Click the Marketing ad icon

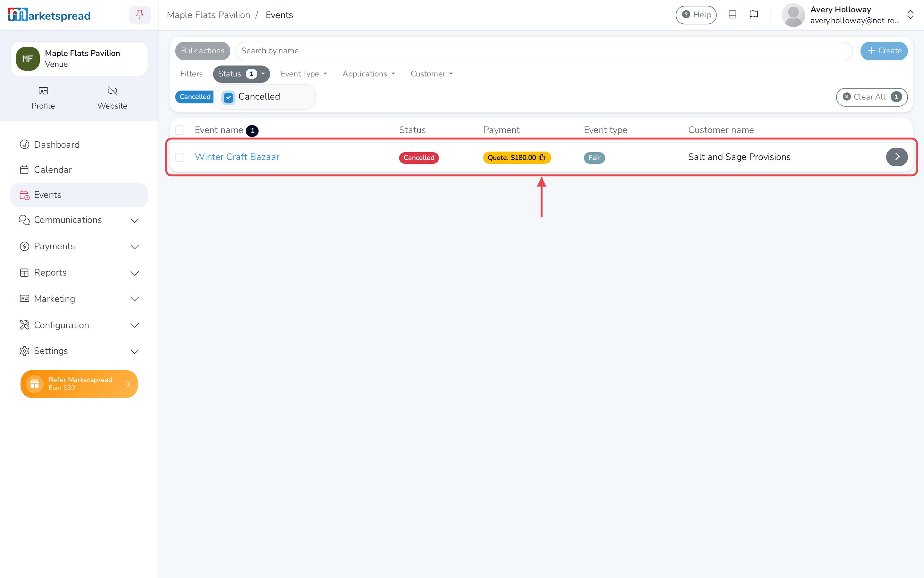pos(24,299)
